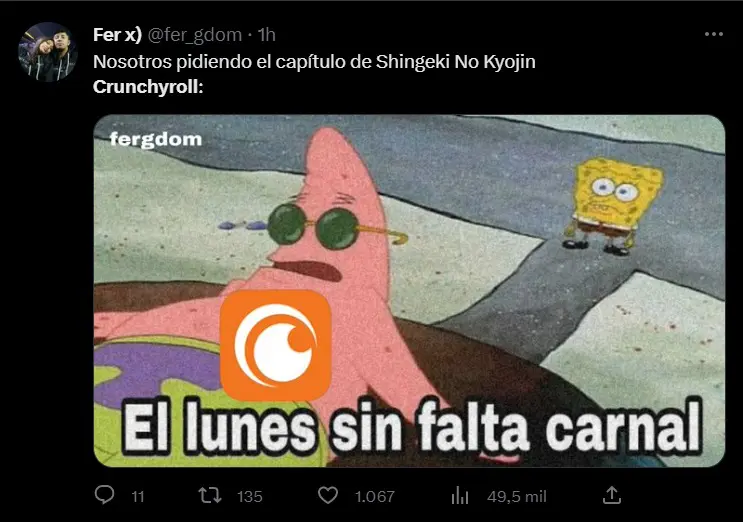The height and width of the screenshot is (522, 743).
Task: Click the 49,5 mil views count
Action: pos(516,496)
